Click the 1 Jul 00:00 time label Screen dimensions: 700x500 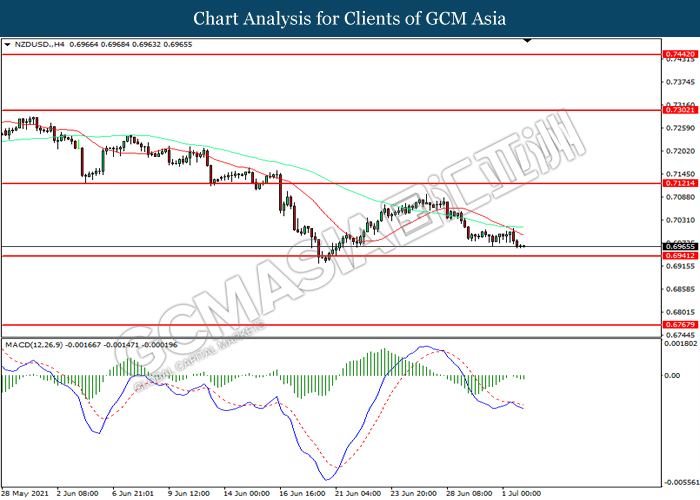point(522,494)
